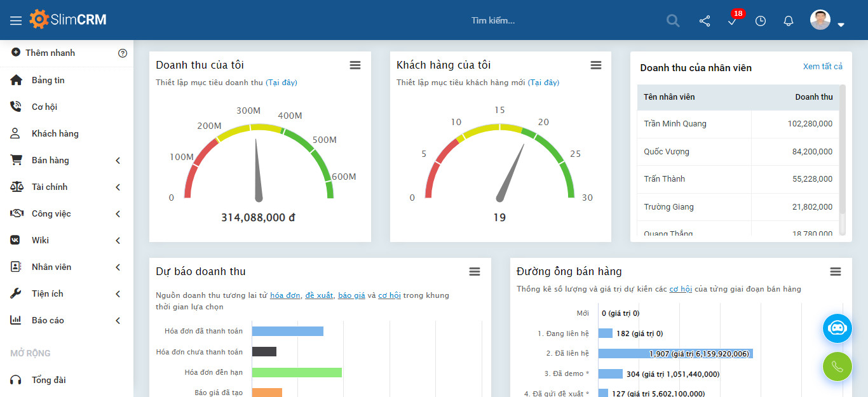Open options menu of Đường ống bán hàng widget
Image resolution: width=868 pixels, height=397 pixels.
point(835,271)
